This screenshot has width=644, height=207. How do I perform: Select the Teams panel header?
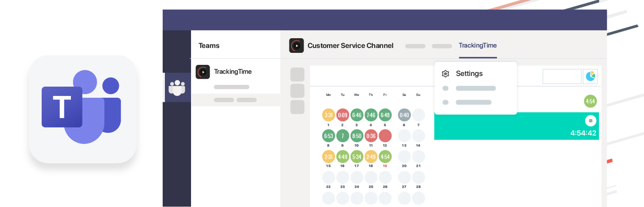209,45
